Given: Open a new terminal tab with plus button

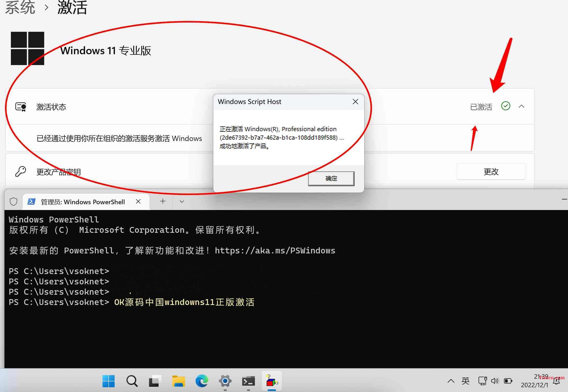Looking at the screenshot, I should pyautogui.click(x=163, y=201).
